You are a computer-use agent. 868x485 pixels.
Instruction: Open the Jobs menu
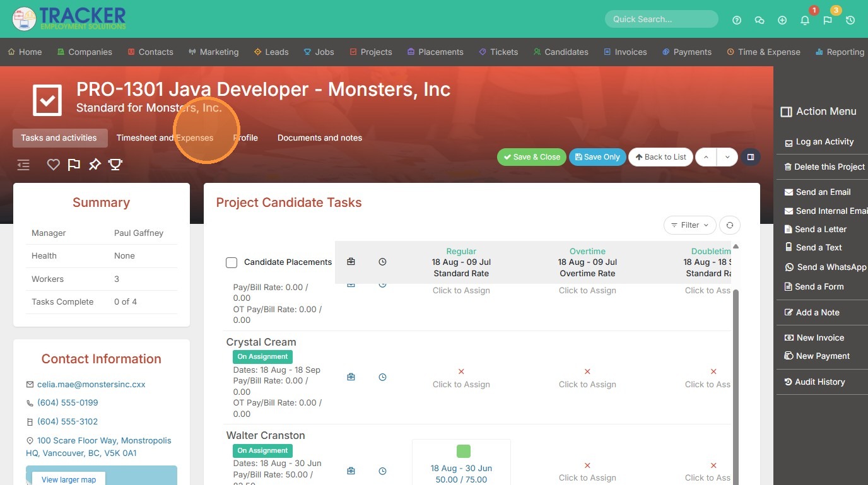(x=319, y=52)
